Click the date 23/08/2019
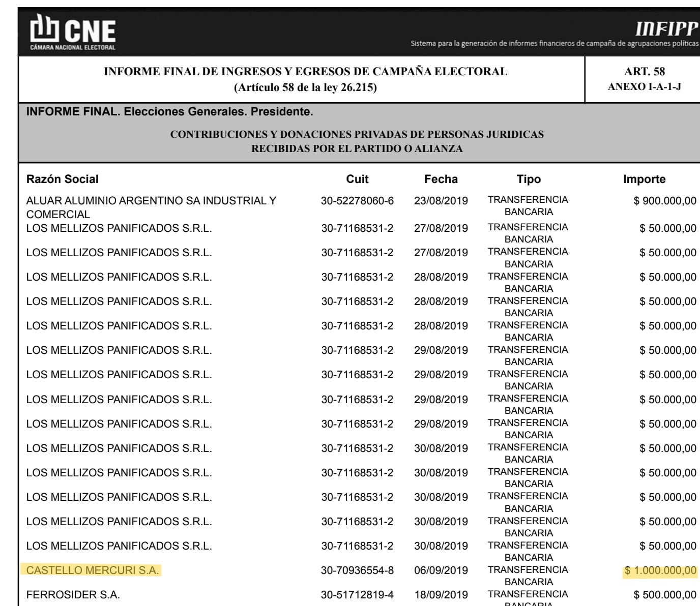Viewport: 700px width, 606px height. click(x=441, y=201)
